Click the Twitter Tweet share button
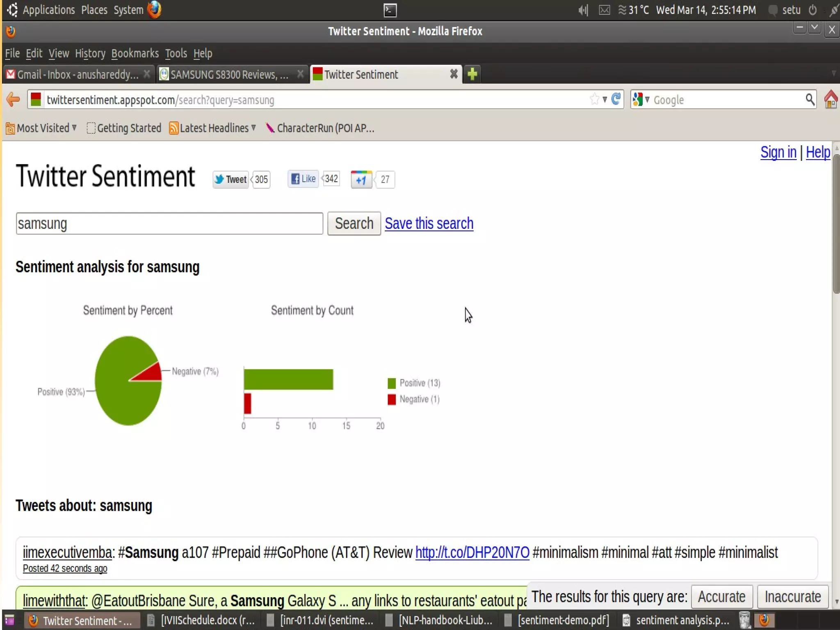The image size is (840, 630). point(231,180)
